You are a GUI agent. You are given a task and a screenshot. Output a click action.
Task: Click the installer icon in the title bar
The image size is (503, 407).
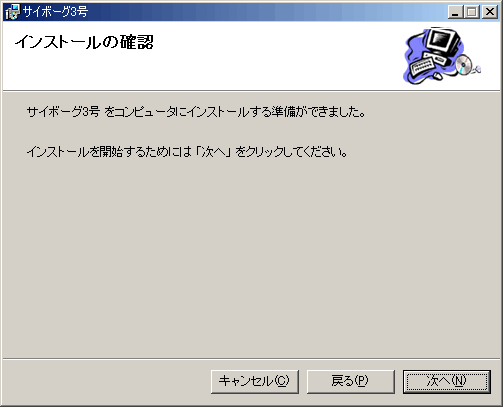pos(12,12)
